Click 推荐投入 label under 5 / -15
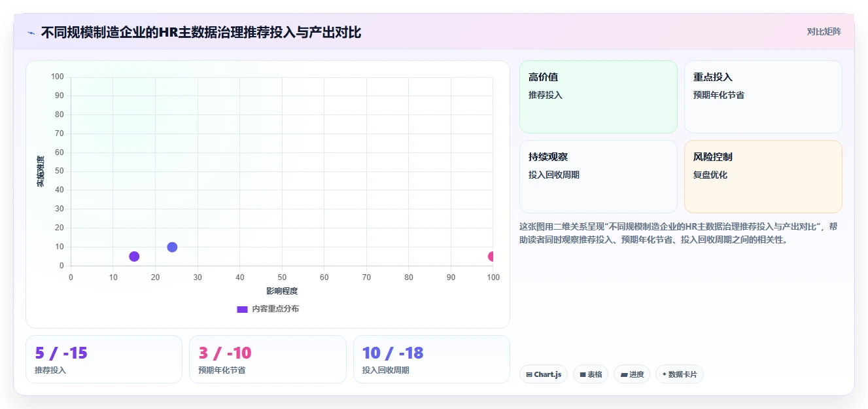Viewport: 868px width, 409px height. (50, 370)
